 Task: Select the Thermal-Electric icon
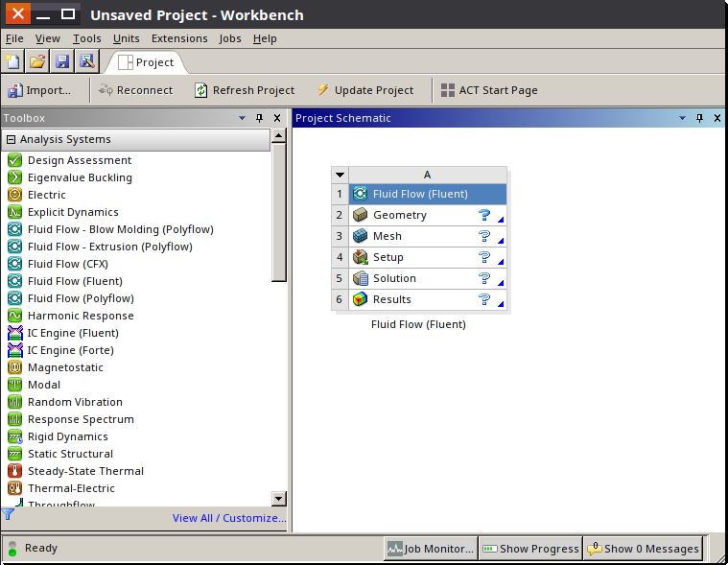pos(14,488)
